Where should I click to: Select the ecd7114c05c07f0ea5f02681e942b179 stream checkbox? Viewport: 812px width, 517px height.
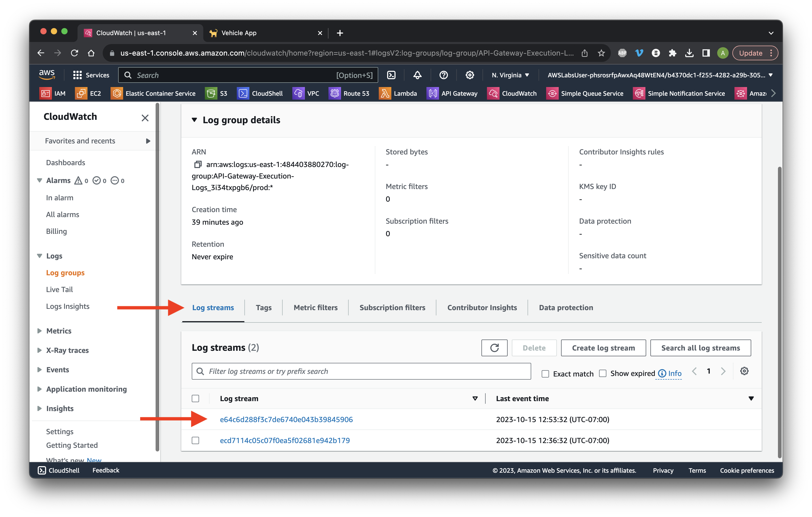pos(195,440)
